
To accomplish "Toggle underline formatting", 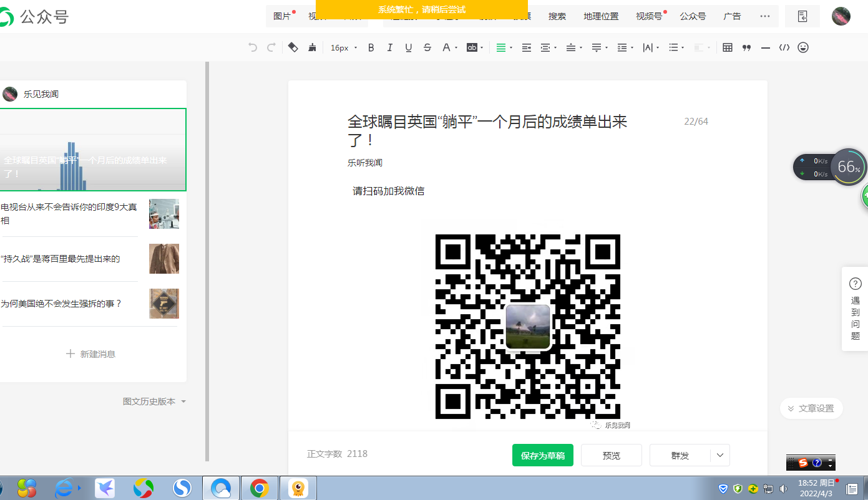I will (x=409, y=47).
